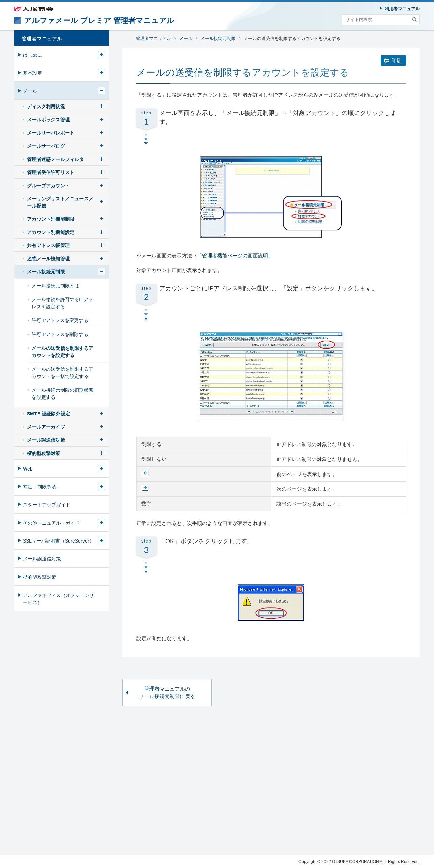This screenshot has height=868, width=434.
Task: Open スタートアップガイド in sidebar
Action: point(47,505)
